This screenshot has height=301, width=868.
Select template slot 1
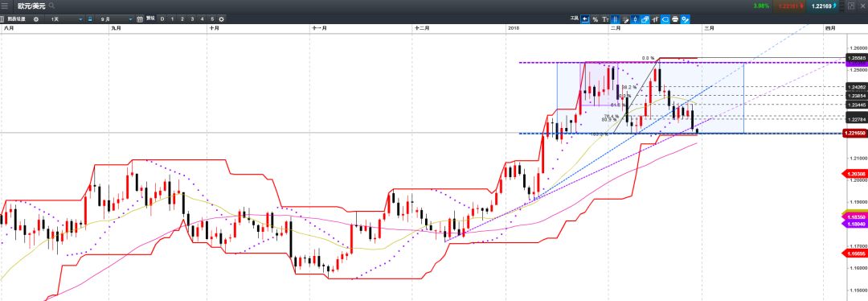click(172, 19)
